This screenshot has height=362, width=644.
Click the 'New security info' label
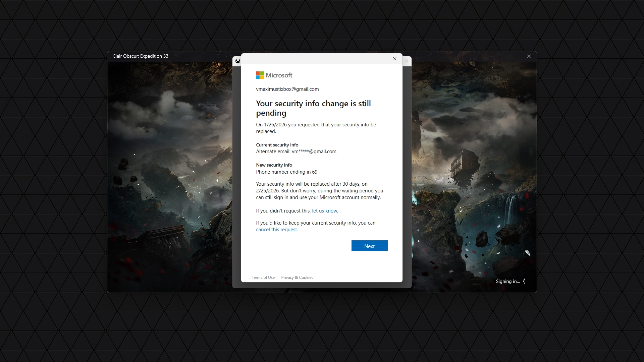274,165
